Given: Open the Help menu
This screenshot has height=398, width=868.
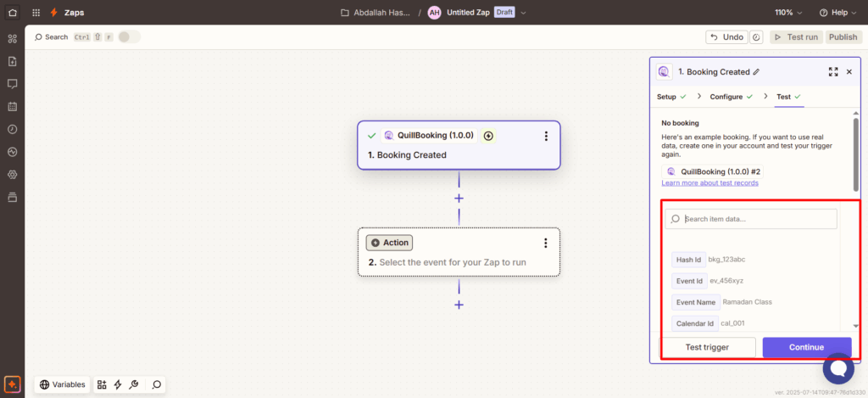Looking at the screenshot, I should (838, 13).
